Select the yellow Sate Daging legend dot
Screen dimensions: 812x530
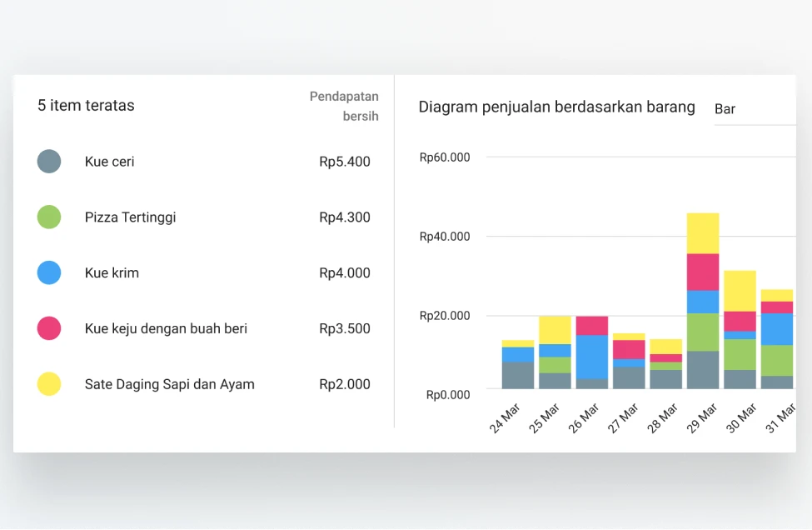(49, 384)
